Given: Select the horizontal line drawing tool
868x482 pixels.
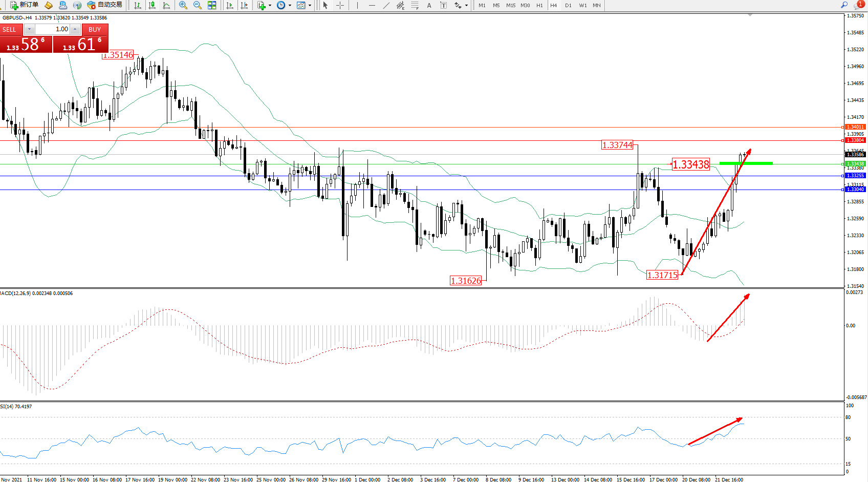Looking at the screenshot, I should point(372,5).
